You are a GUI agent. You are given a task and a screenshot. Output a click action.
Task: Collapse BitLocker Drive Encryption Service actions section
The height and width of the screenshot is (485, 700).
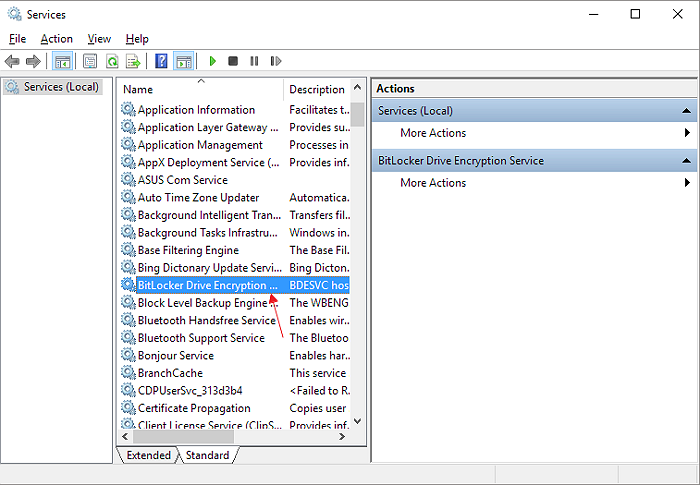coord(687,161)
